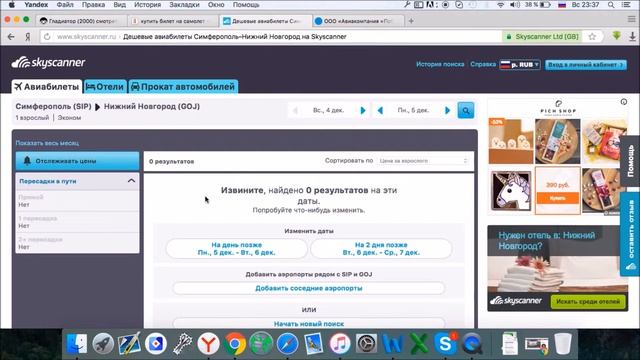Viewport: 640px width, 360px height.
Task: Open Закладки menu
Action: 184,5
